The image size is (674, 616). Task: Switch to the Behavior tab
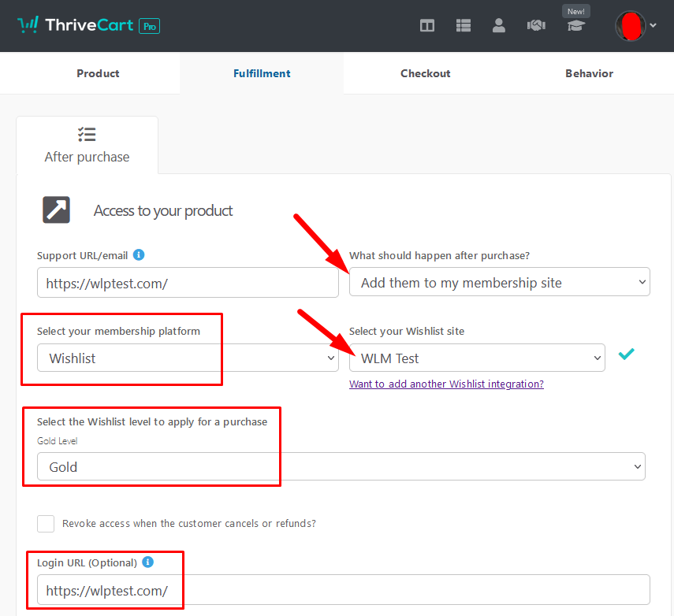coord(590,73)
